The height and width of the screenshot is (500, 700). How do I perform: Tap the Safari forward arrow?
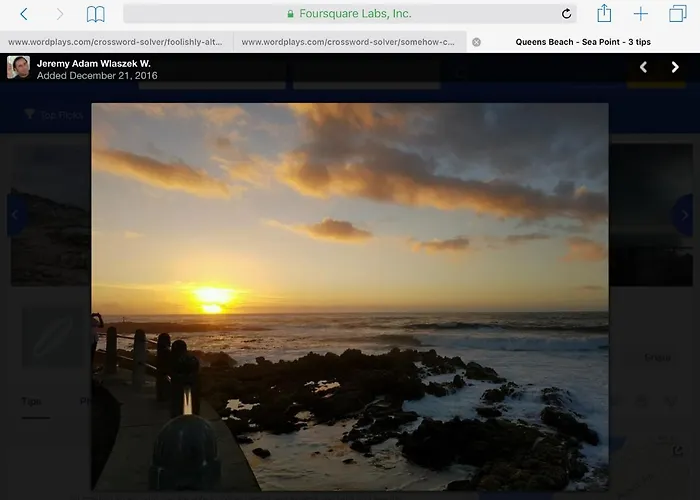[x=60, y=14]
